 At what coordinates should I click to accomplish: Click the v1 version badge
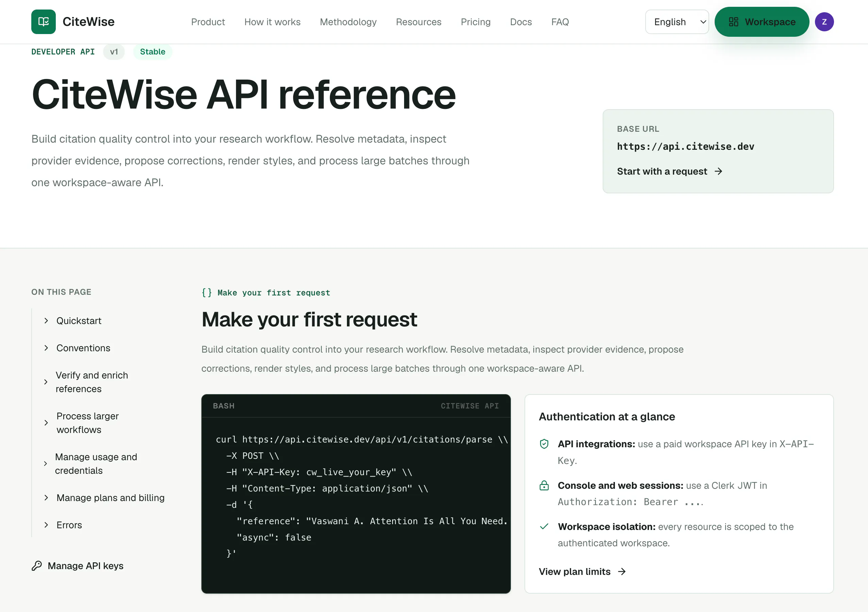pyautogui.click(x=114, y=52)
